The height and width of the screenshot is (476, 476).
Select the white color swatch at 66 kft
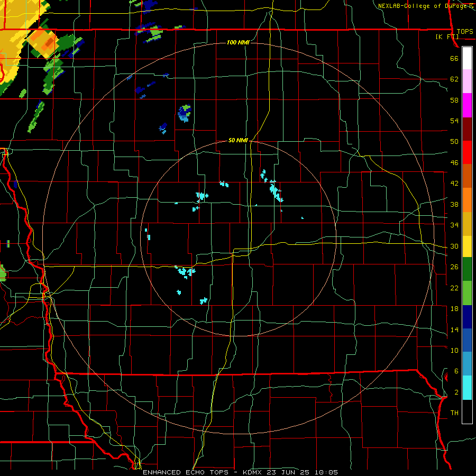[x=467, y=58]
